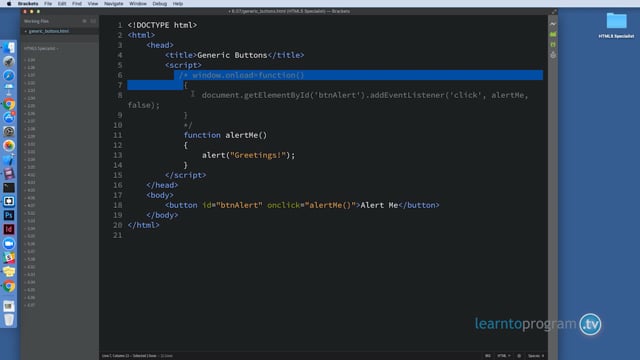This screenshot has width=640, height=360.
Task: Open the Apple menu
Action: click(x=9, y=4)
